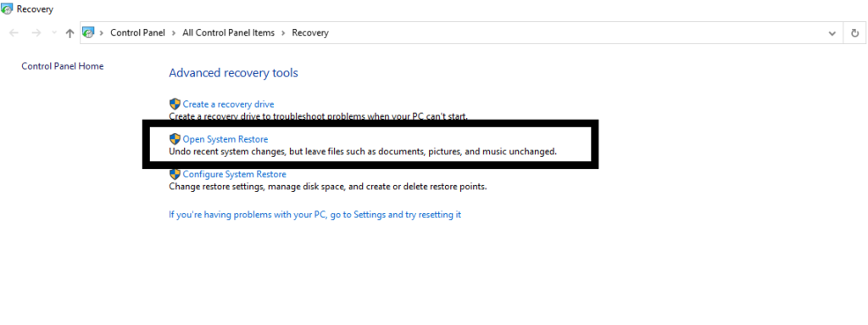Click the Forward arrow navigation icon
The image size is (868, 325).
pos(36,33)
